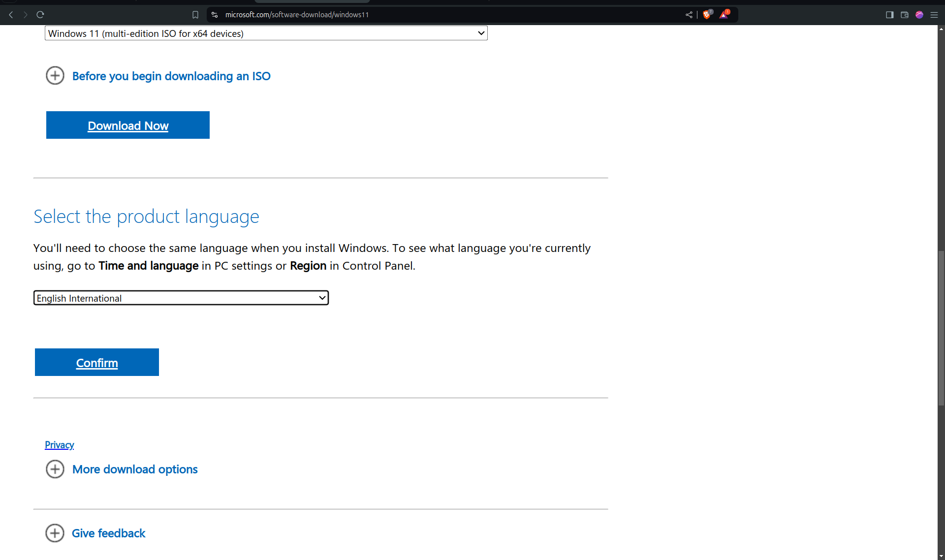The width and height of the screenshot is (945, 560).
Task: Click the vertical scrollbar thumb
Action: click(x=941, y=328)
